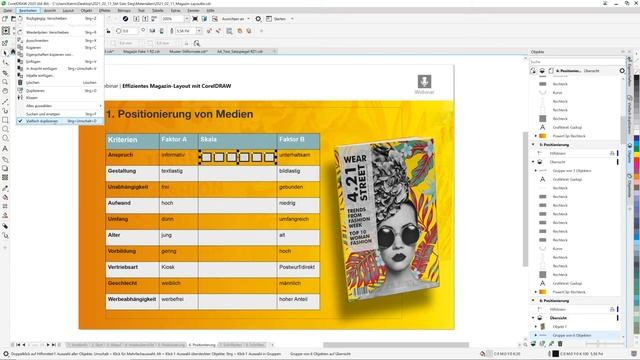Select the Crop tool in the toolbox
The height and width of the screenshot is (360, 640).
click(x=5, y=73)
